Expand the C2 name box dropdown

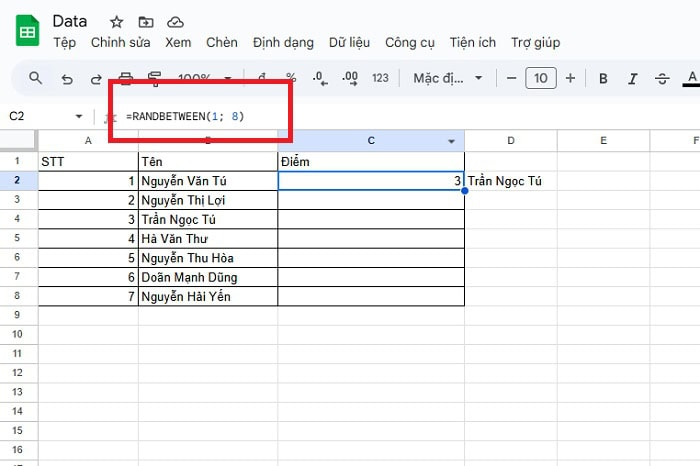pos(79,117)
